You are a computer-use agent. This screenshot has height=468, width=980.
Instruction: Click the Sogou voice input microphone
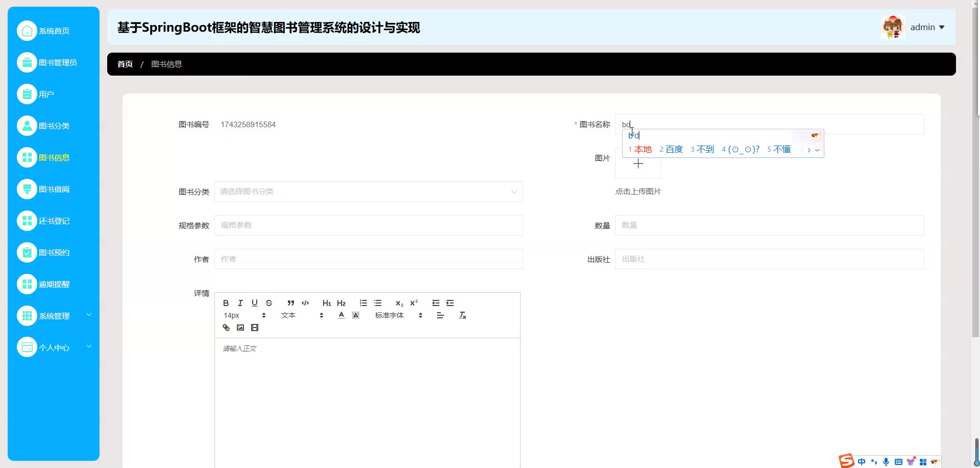point(886,462)
